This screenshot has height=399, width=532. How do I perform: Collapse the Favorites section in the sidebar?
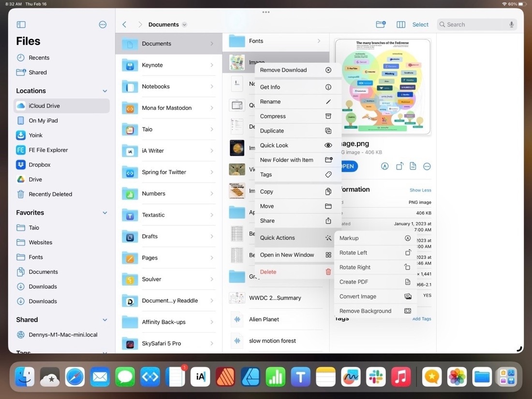(104, 212)
